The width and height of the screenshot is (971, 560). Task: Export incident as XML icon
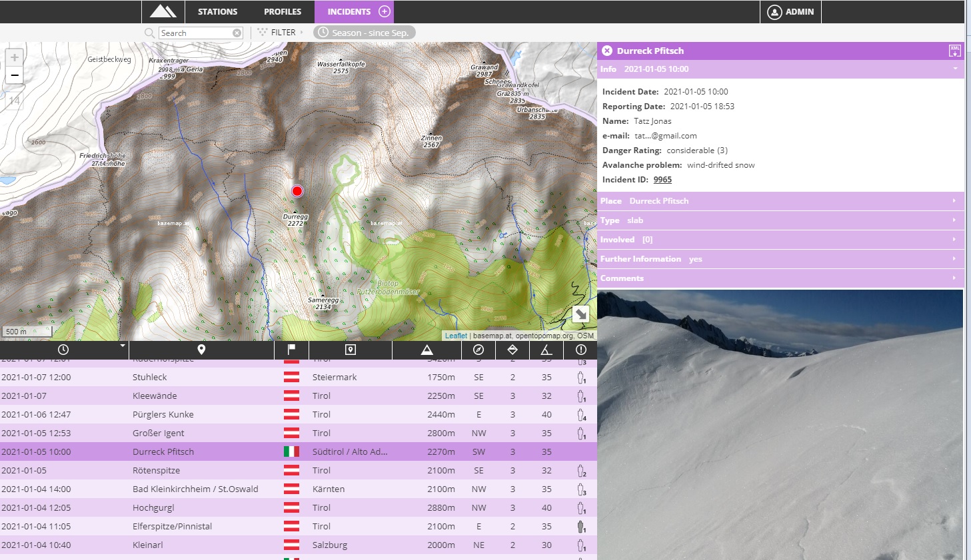click(x=954, y=51)
